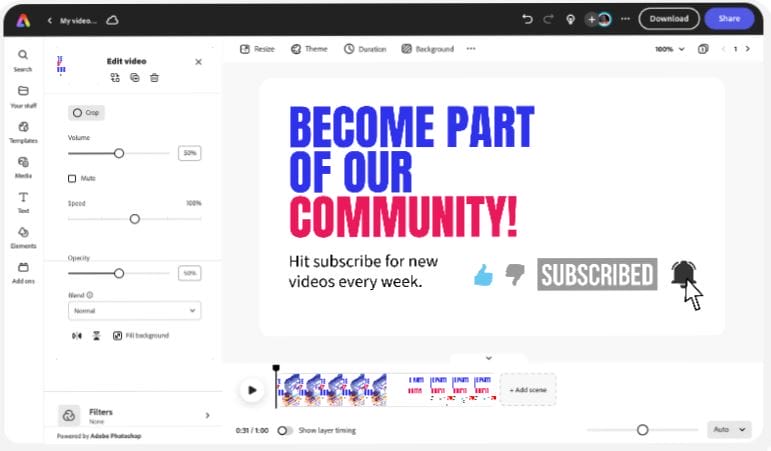
Task: Collapse the timeline with the chevron
Action: (x=489, y=358)
